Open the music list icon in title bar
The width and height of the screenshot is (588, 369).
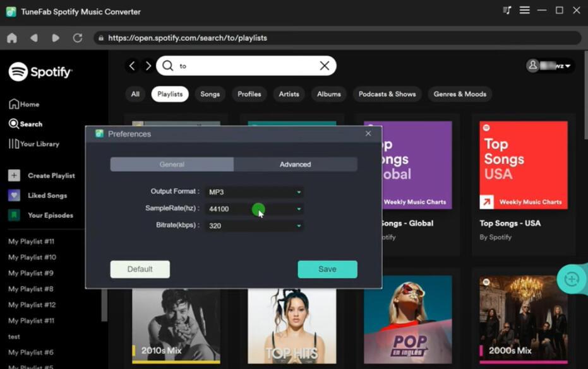point(507,10)
